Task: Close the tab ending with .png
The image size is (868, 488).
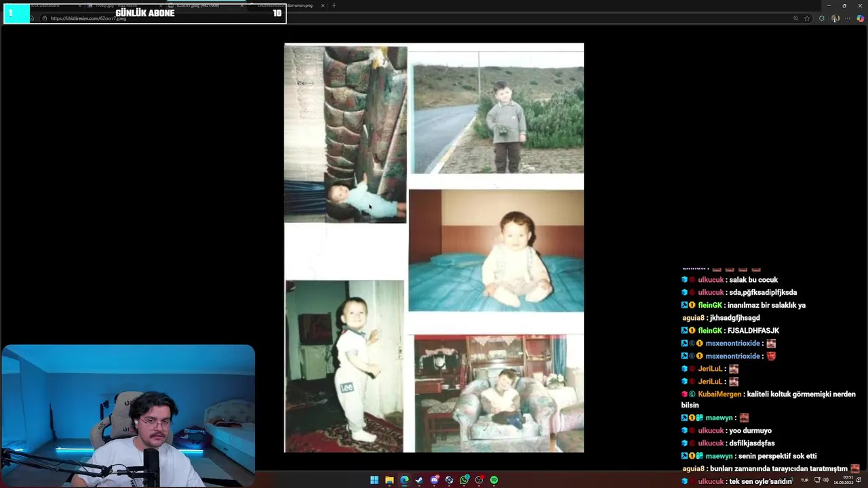Action: pos(323,5)
